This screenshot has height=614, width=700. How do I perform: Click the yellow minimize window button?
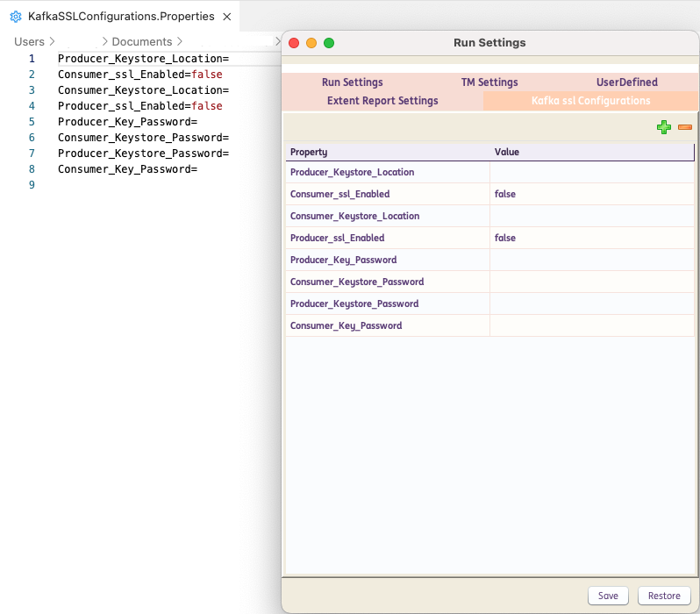click(x=311, y=43)
